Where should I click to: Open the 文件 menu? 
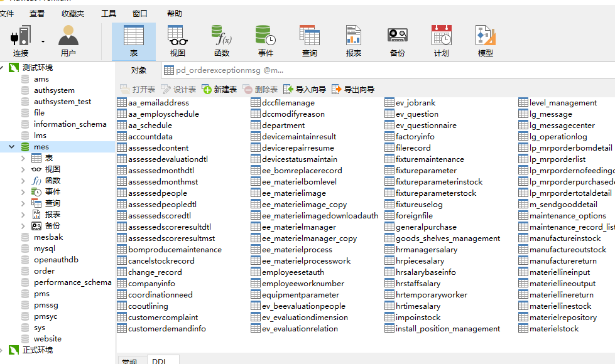7,14
